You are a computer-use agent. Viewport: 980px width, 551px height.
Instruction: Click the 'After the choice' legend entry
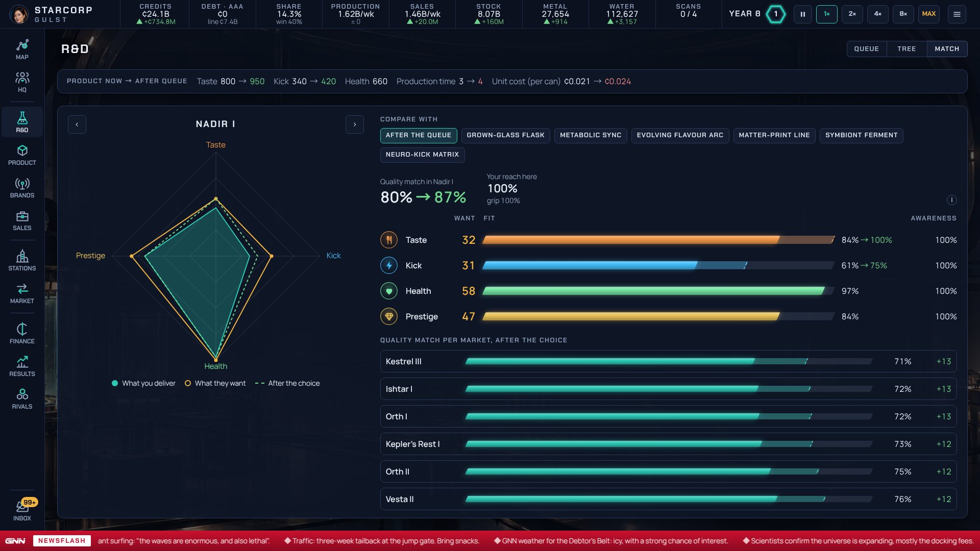[x=287, y=383]
